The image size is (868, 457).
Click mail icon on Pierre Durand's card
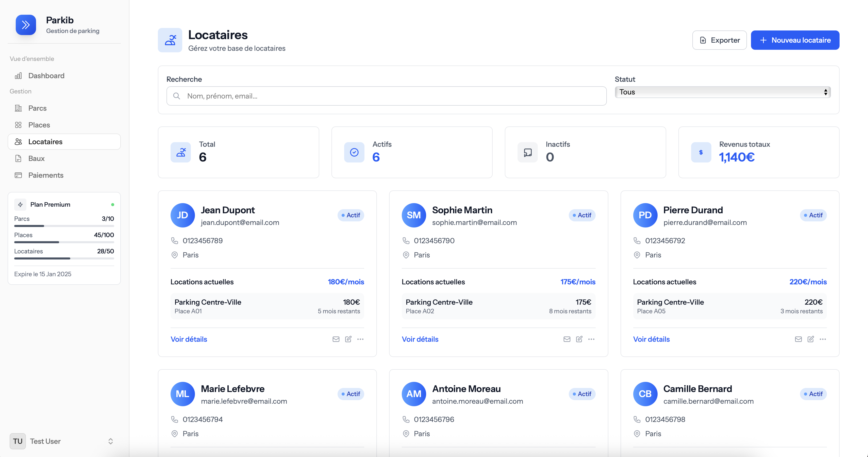[x=798, y=339]
